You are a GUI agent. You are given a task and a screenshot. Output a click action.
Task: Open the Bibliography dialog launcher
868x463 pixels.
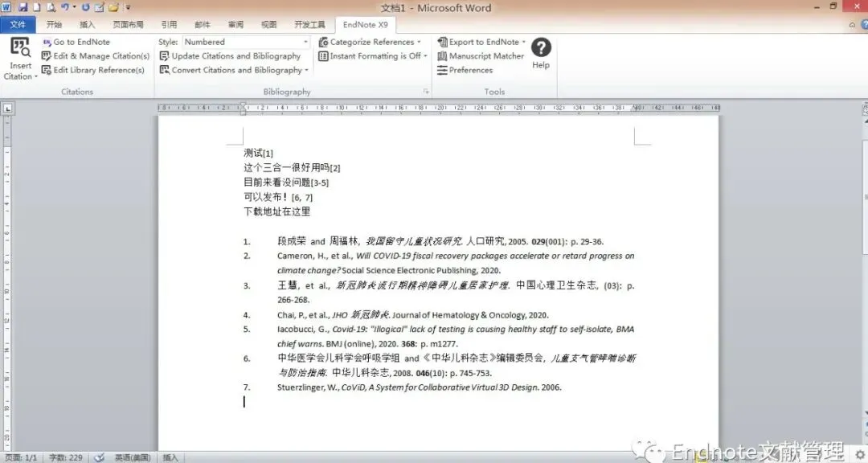[426, 92]
